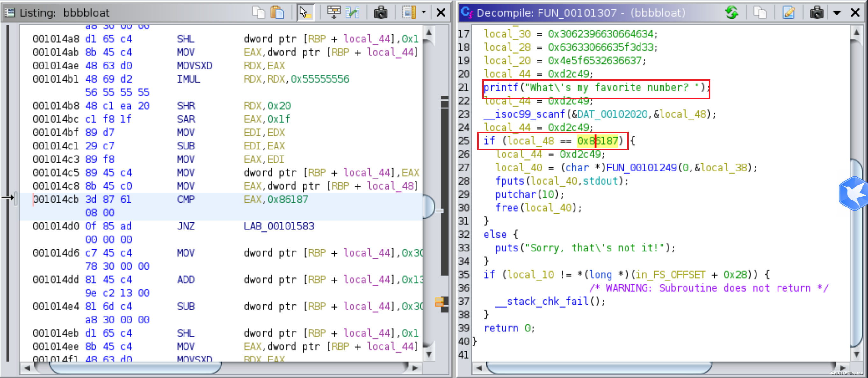Open the Decompile panel dropdown menu arrow
The width and height of the screenshot is (868, 378).
click(837, 13)
